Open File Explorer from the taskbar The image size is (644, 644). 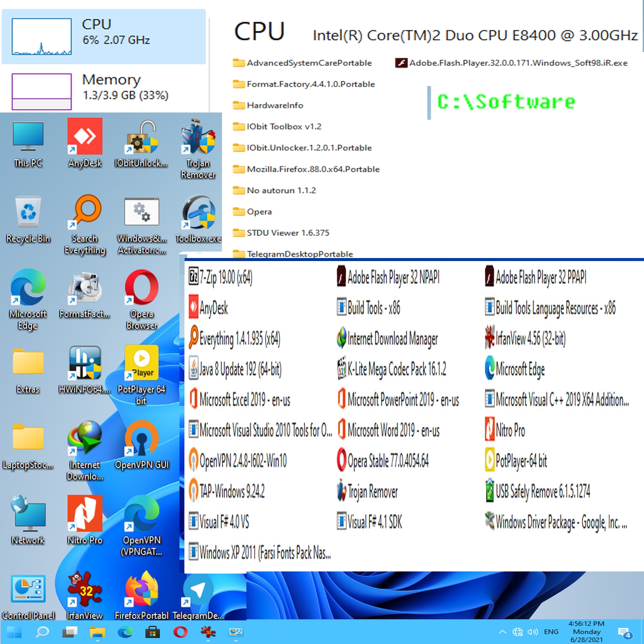click(97, 632)
